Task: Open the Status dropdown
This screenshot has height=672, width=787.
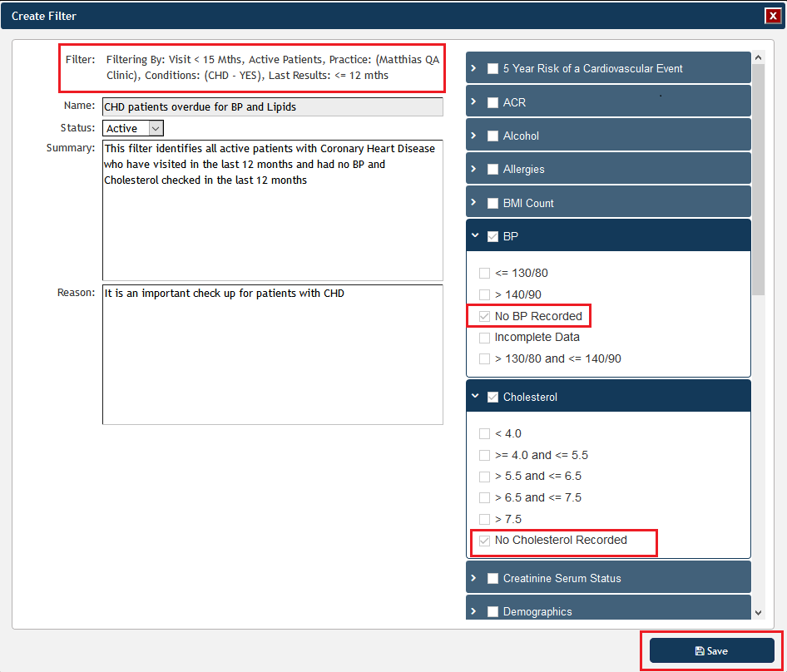Action: [133, 128]
